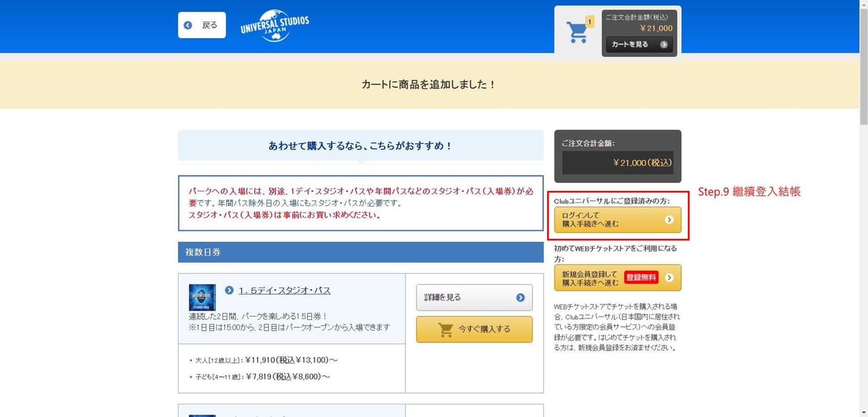The image size is (868, 417).
Task: Click the cart icon inside 今すぐ購入する
Action: point(446,330)
